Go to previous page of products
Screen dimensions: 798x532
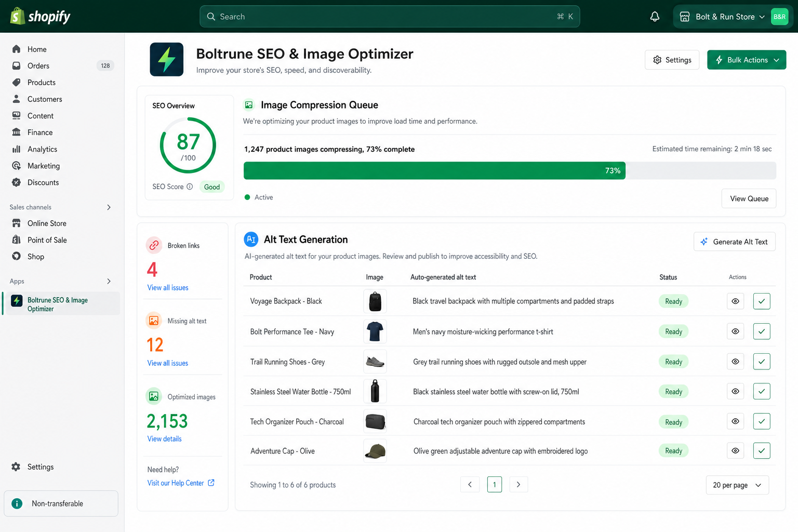pos(470,484)
